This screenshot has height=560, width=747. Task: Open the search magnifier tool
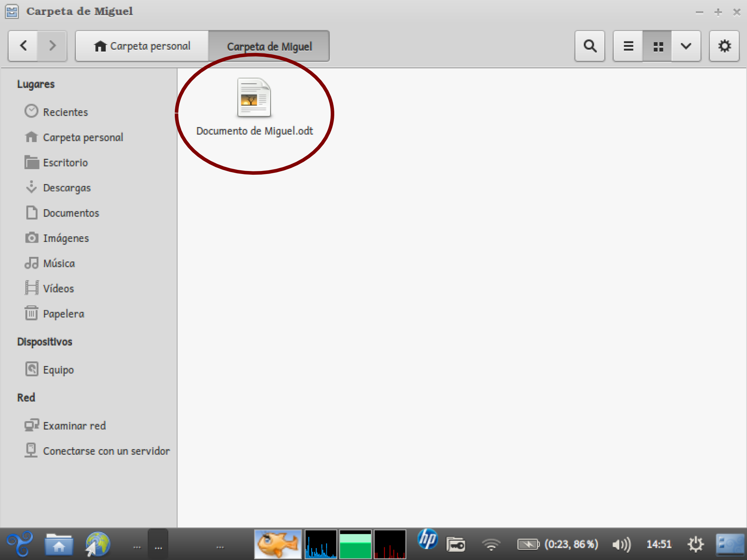pyautogui.click(x=590, y=46)
